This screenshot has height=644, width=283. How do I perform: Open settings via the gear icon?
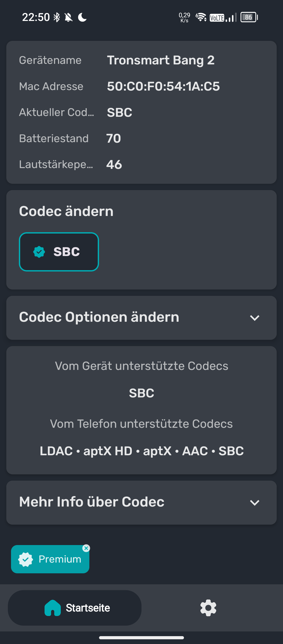pyautogui.click(x=208, y=608)
